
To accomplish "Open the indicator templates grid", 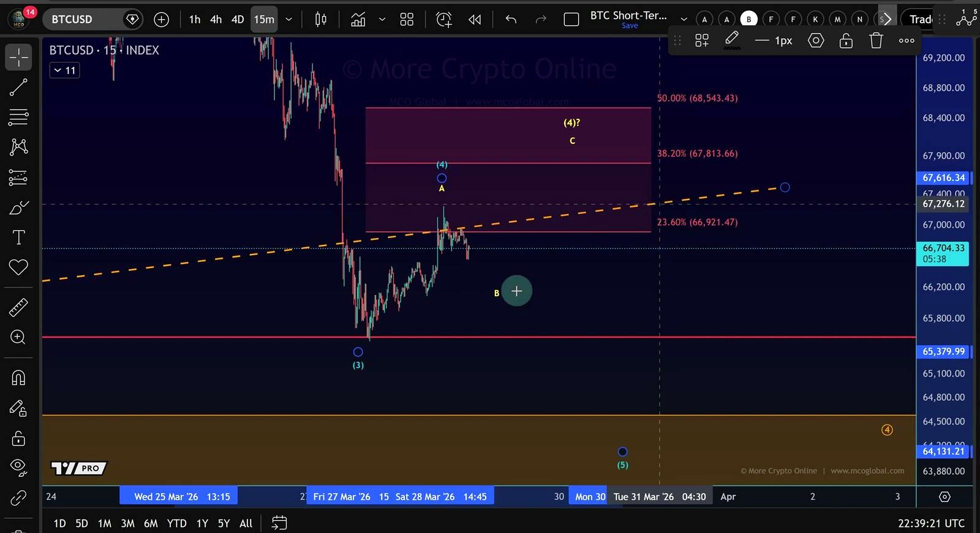I will [407, 20].
